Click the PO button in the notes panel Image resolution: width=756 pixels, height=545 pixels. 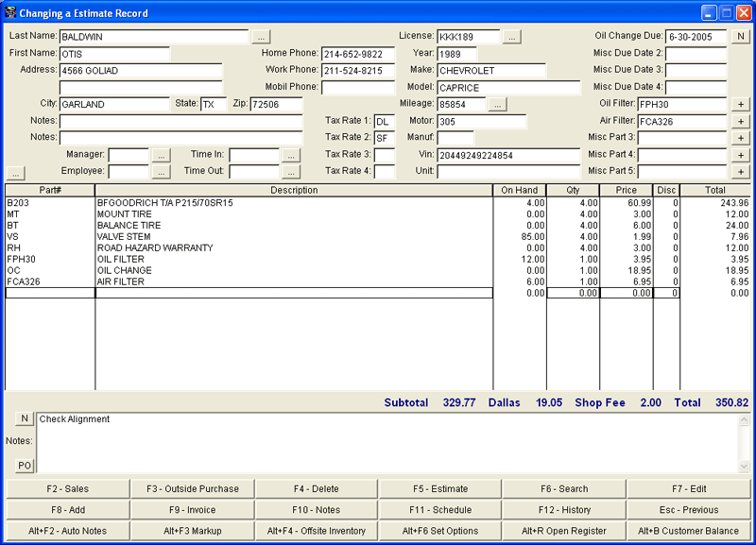click(23, 465)
